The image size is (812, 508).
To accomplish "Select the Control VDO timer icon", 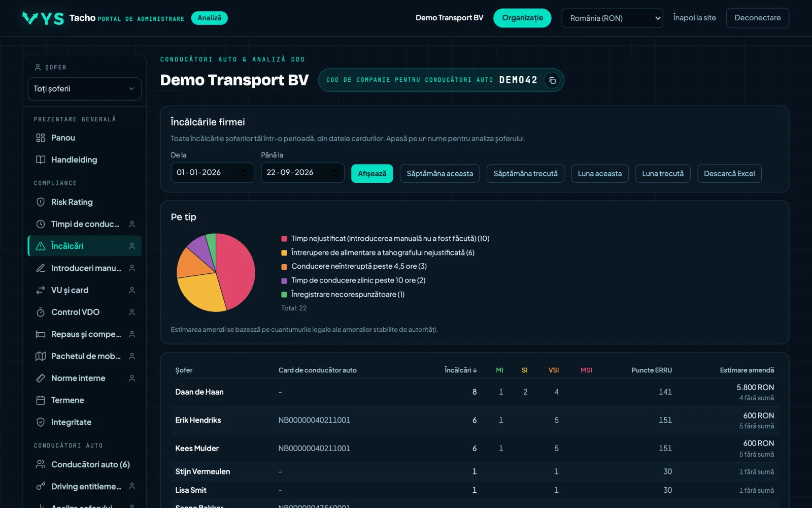I will (41, 312).
